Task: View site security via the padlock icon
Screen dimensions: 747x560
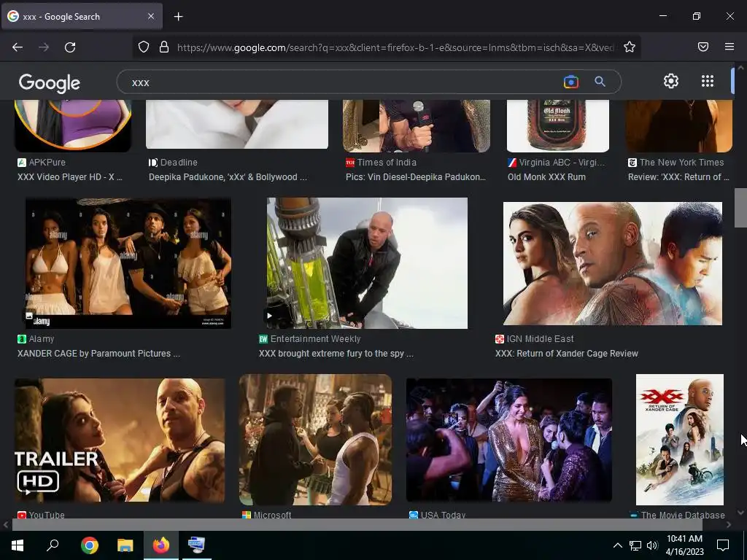Action: click(x=164, y=47)
